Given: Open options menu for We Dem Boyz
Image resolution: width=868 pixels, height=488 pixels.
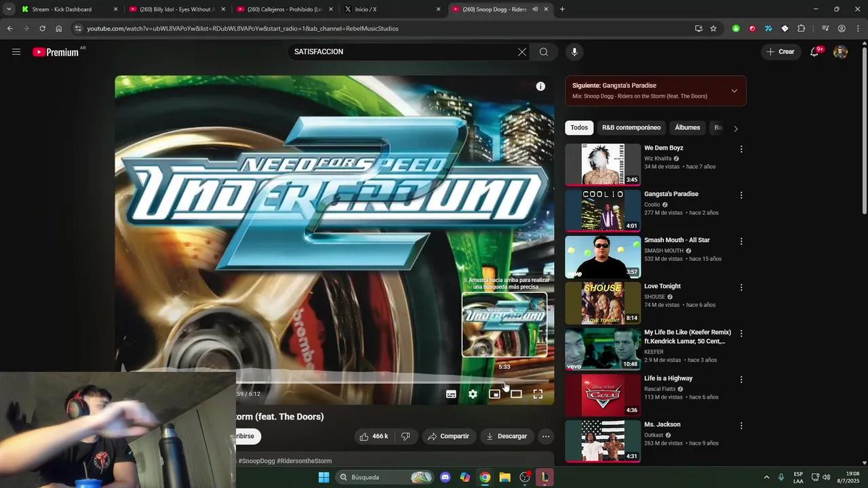Looking at the screenshot, I should [x=741, y=149].
